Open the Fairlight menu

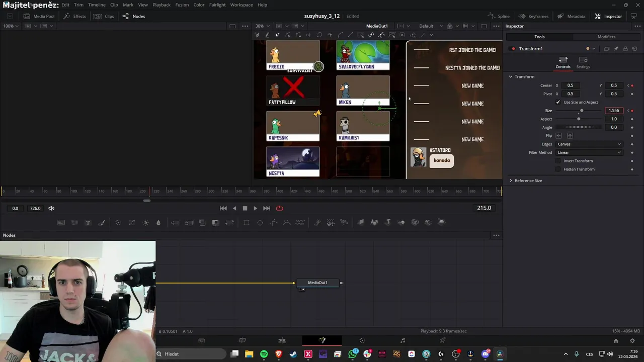coord(217,5)
